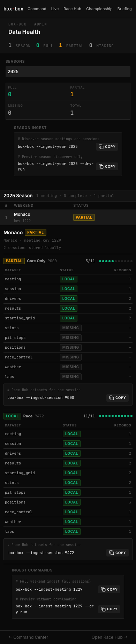Select the Monaco weekend row
This screenshot has height=644, width=136.
pos(68,217)
